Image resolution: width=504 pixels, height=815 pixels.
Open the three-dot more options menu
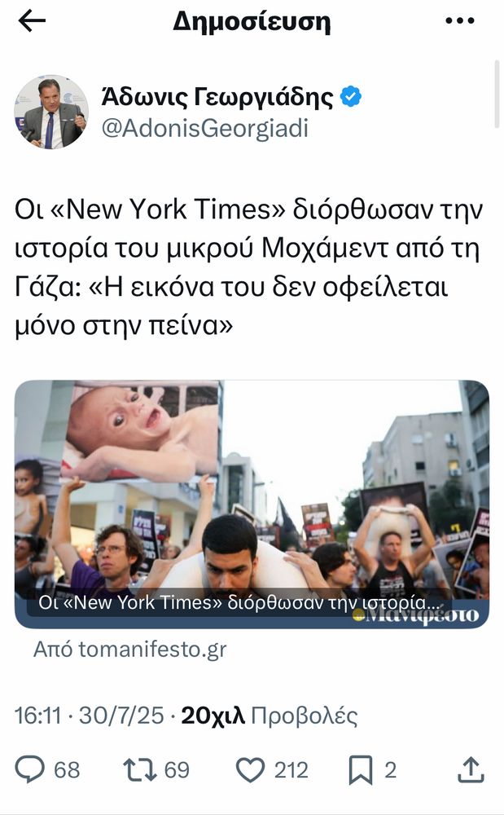(x=460, y=21)
